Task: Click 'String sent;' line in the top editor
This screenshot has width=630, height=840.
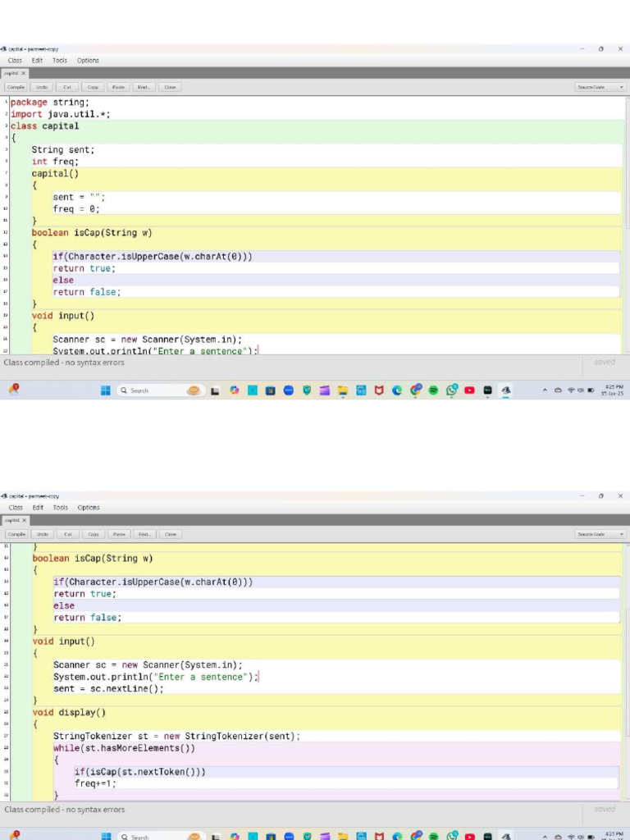Action: click(62, 150)
